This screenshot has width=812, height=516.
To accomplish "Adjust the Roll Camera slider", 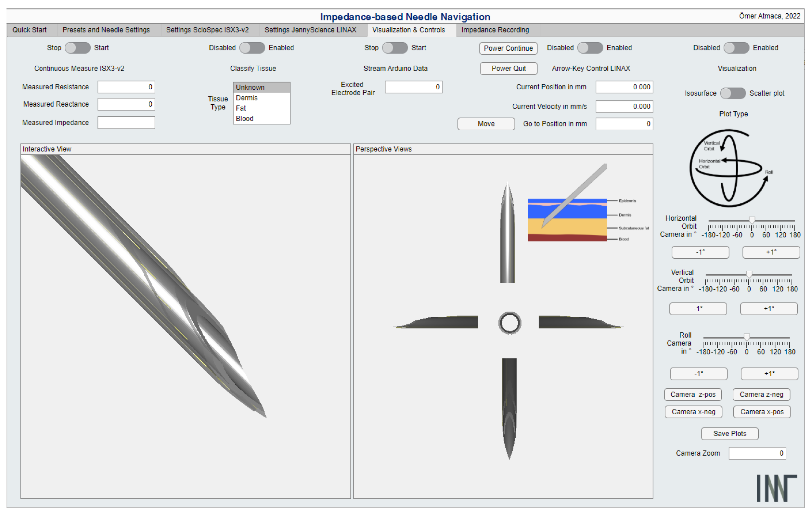I will click(x=747, y=337).
